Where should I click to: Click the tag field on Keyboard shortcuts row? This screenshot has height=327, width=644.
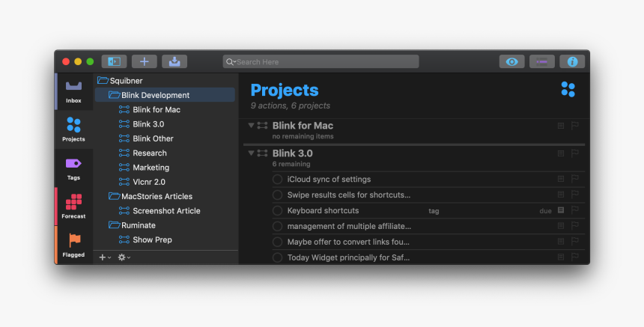click(434, 211)
